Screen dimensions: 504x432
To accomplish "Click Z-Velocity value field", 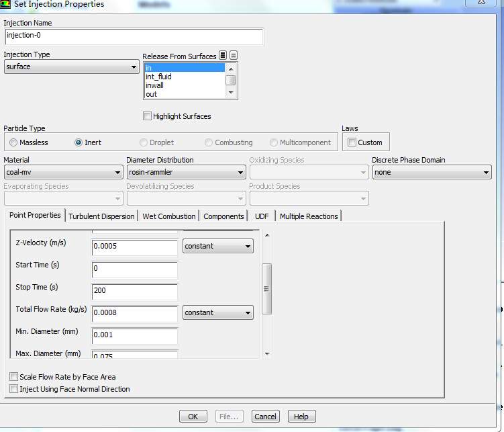I will click(x=135, y=247).
